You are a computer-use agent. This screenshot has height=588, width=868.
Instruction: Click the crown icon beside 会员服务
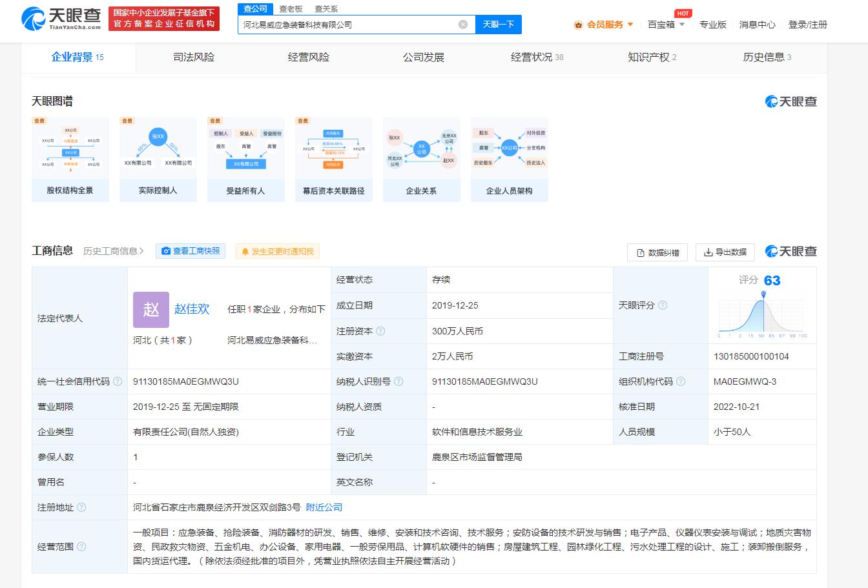[x=578, y=25]
